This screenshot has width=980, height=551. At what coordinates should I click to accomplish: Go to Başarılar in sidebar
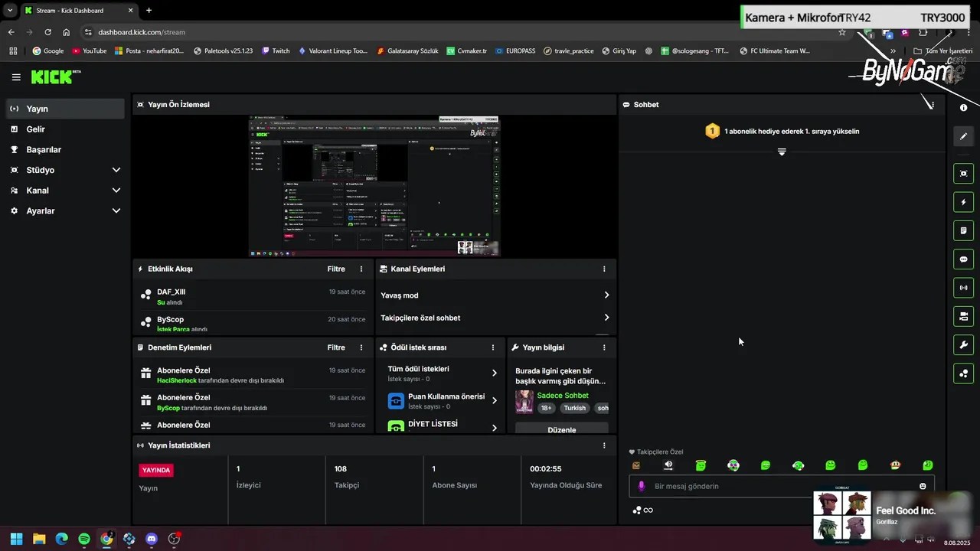coord(65,150)
